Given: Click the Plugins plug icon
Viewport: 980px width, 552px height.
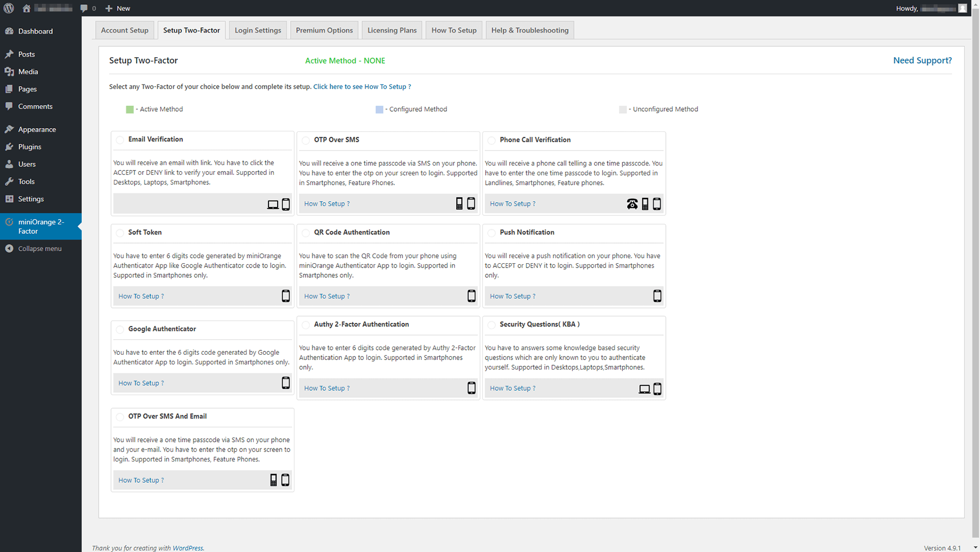Looking at the screenshot, I should (x=9, y=147).
